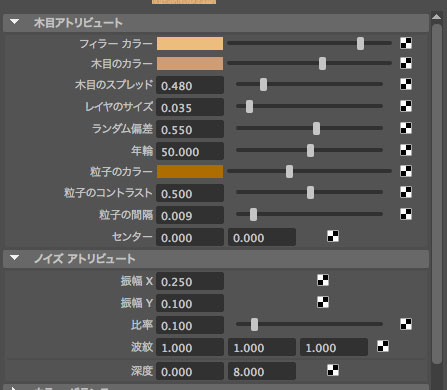This screenshot has height=390, width=447.
Task: Click the レイヤのサイズ slider handle
Action: pos(249,106)
